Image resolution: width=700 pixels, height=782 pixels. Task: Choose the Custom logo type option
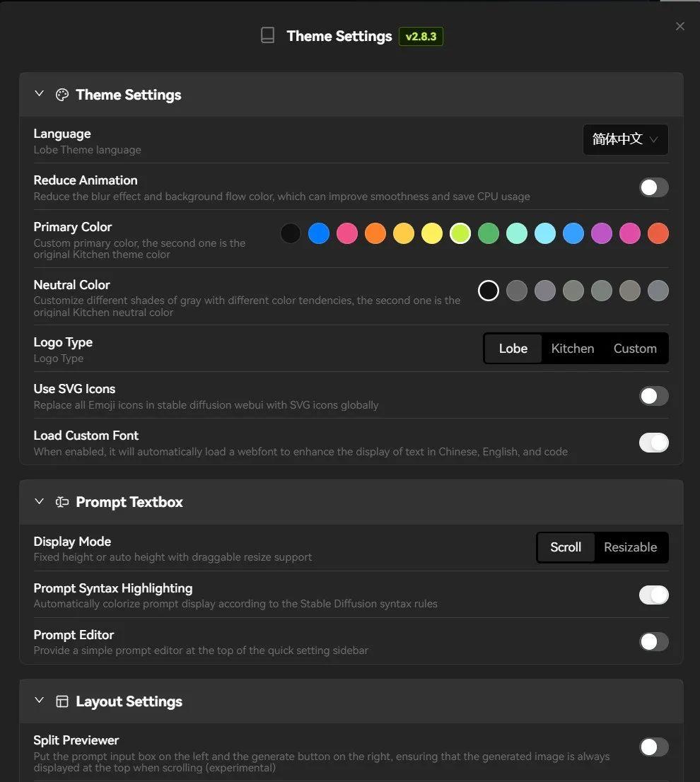tap(635, 349)
